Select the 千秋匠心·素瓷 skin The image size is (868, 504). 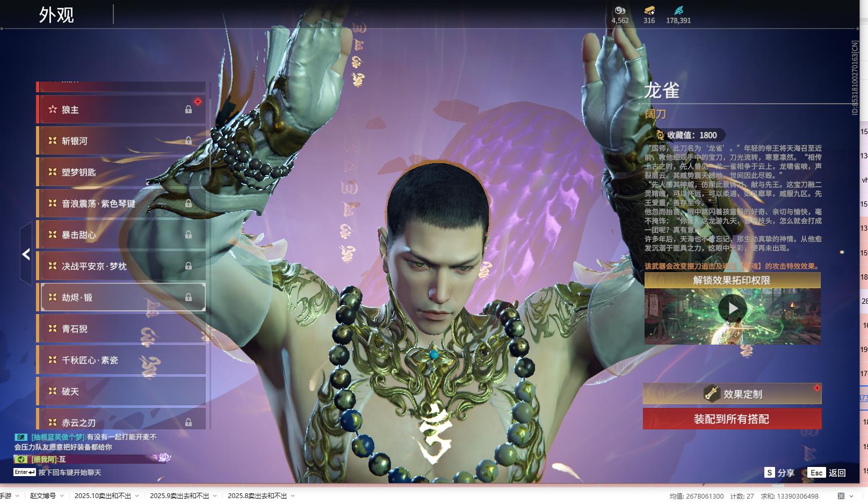tap(121, 360)
